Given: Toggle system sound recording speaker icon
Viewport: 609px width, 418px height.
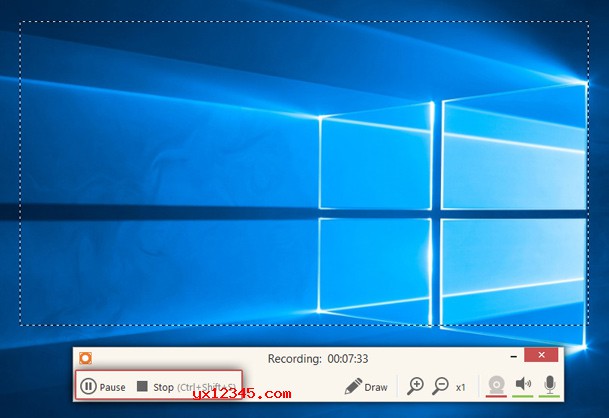Looking at the screenshot, I should tap(523, 386).
